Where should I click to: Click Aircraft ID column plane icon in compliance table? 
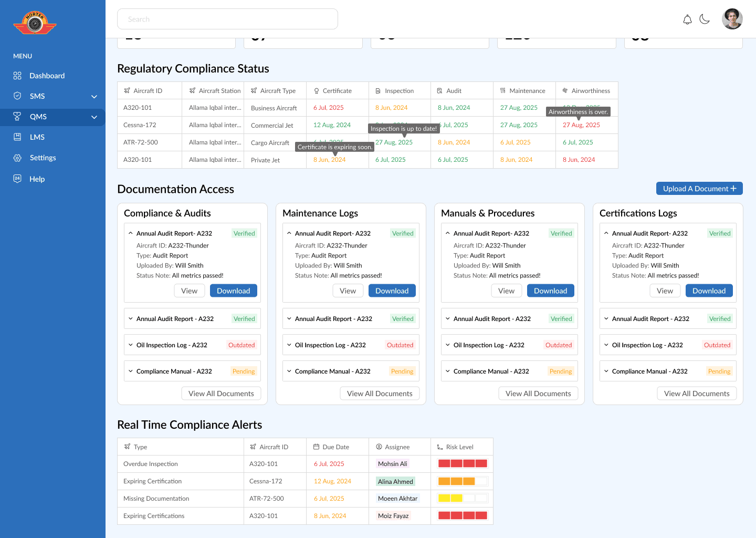point(127,90)
